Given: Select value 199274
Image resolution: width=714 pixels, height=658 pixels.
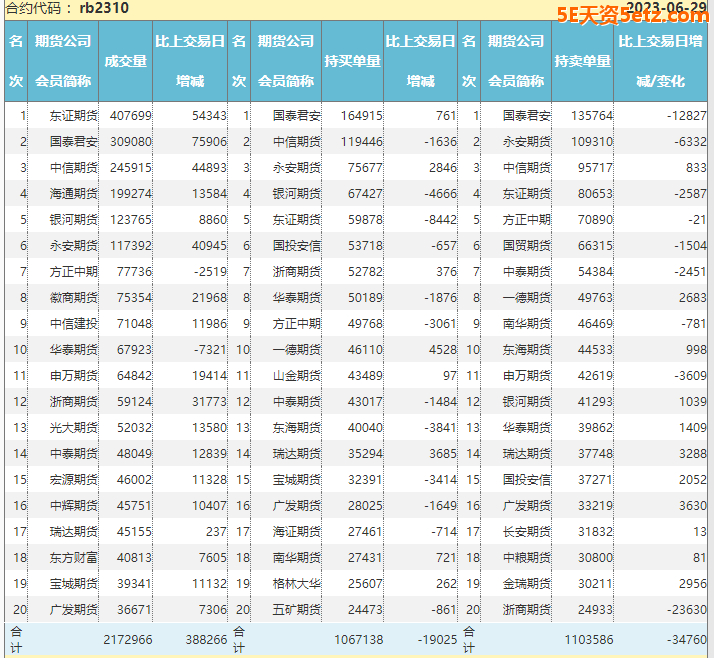Looking at the screenshot, I should pyautogui.click(x=130, y=194).
